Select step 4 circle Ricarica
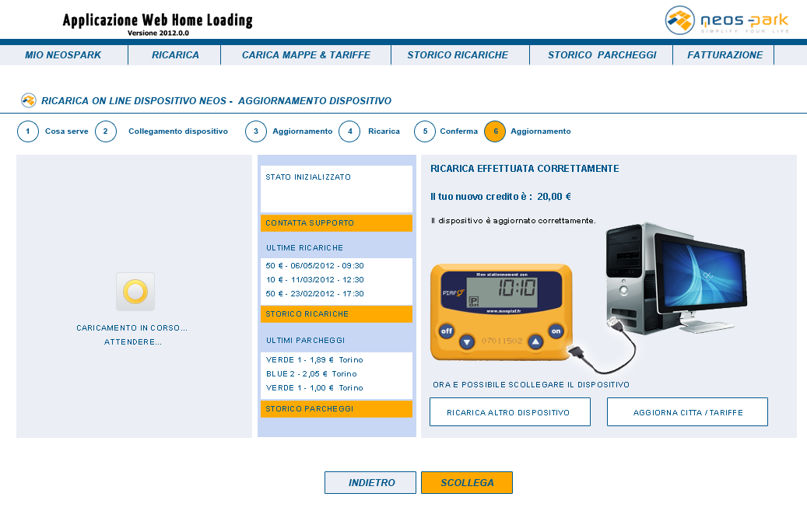807x532 pixels. (349, 131)
